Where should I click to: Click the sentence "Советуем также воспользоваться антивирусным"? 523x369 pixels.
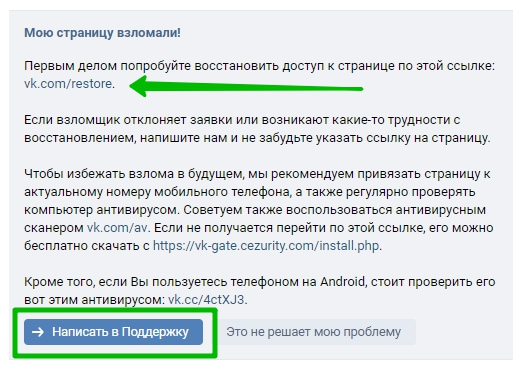[335, 210]
